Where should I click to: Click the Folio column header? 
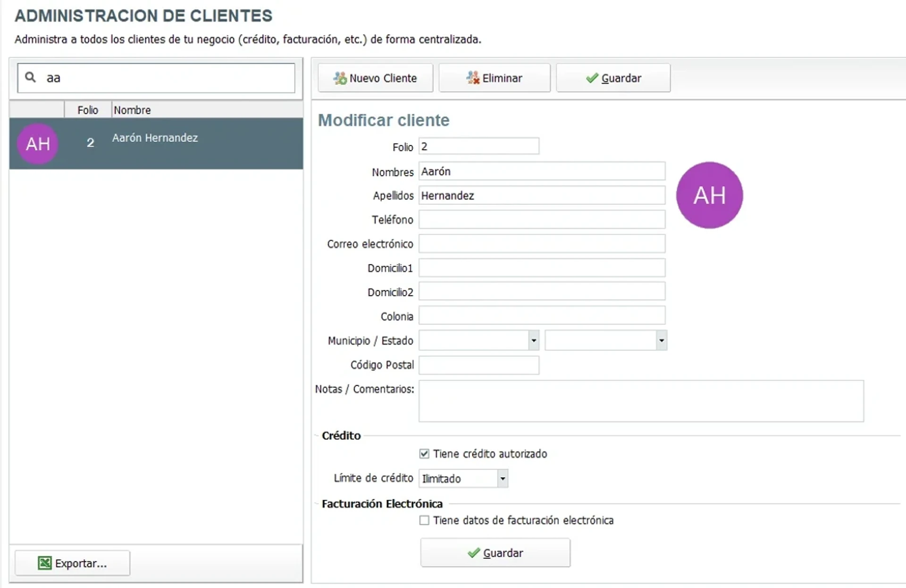[x=88, y=109]
